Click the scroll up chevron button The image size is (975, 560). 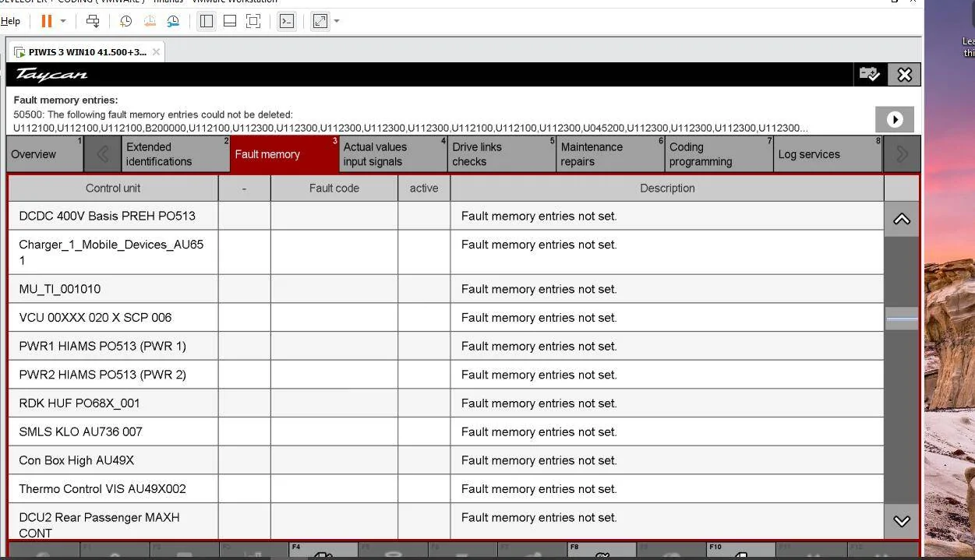point(902,220)
